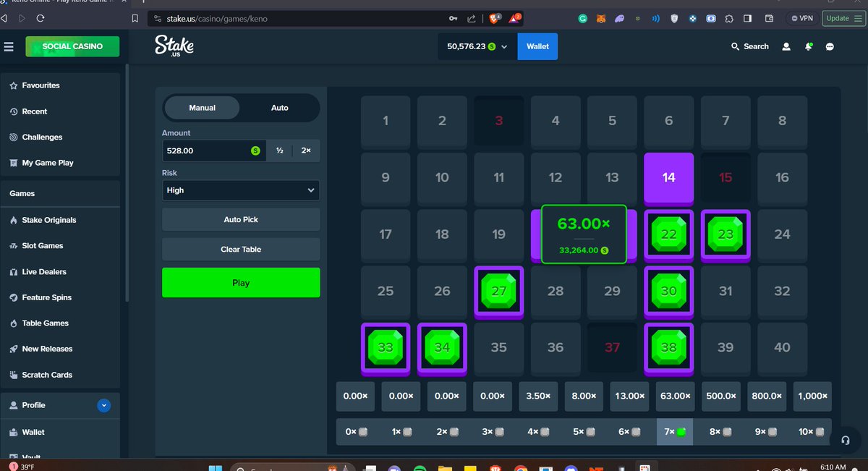
Task: Open the Brave wallet icon in toolbar
Action: point(770,18)
